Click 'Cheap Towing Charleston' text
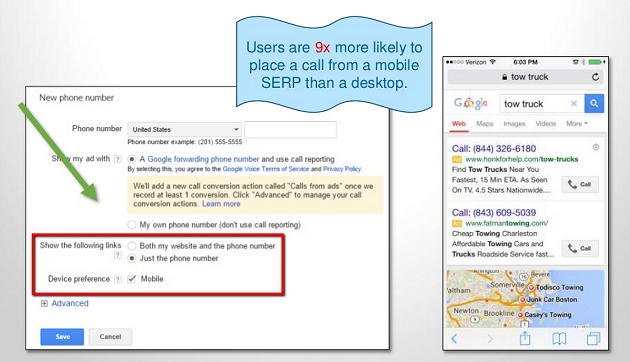This screenshot has height=362, width=630. (x=494, y=233)
